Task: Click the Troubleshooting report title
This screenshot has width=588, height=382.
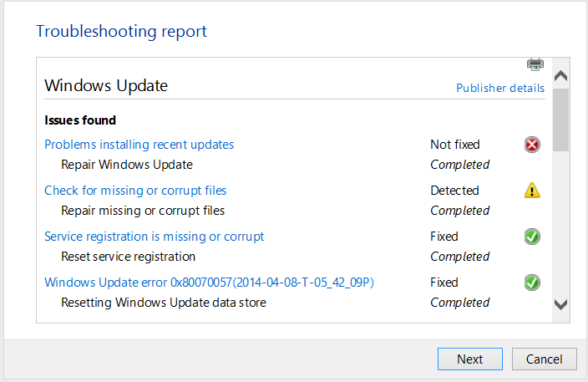Action: (x=121, y=32)
